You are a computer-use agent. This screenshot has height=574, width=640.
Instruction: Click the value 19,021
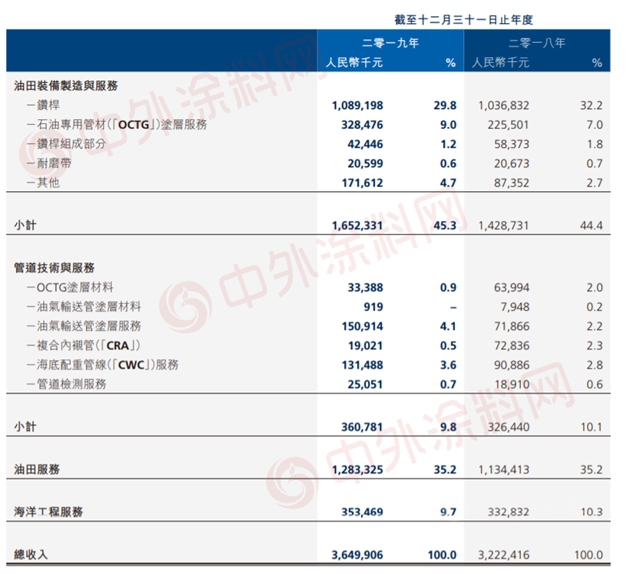coord(365,345)
